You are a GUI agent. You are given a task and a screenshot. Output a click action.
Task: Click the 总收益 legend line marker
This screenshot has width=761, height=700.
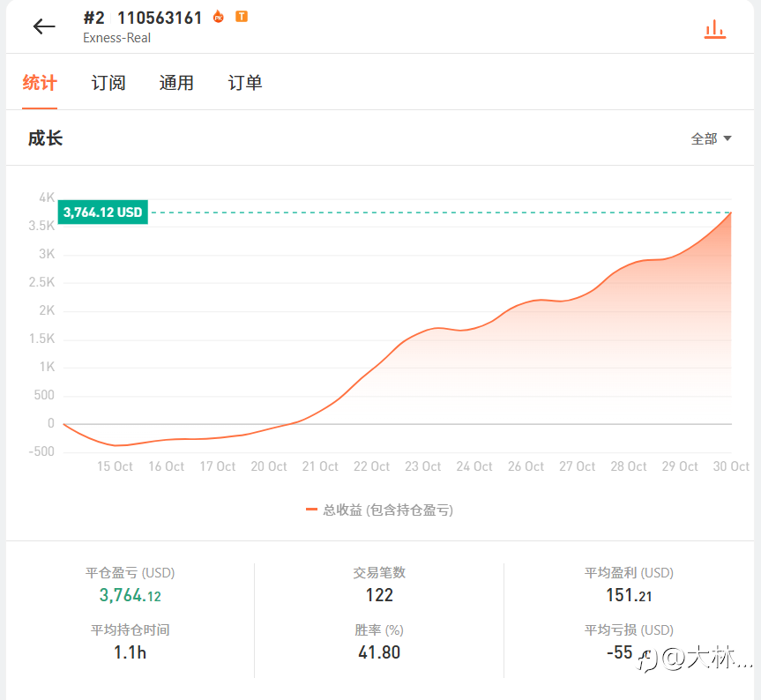[x=311, y=510]
